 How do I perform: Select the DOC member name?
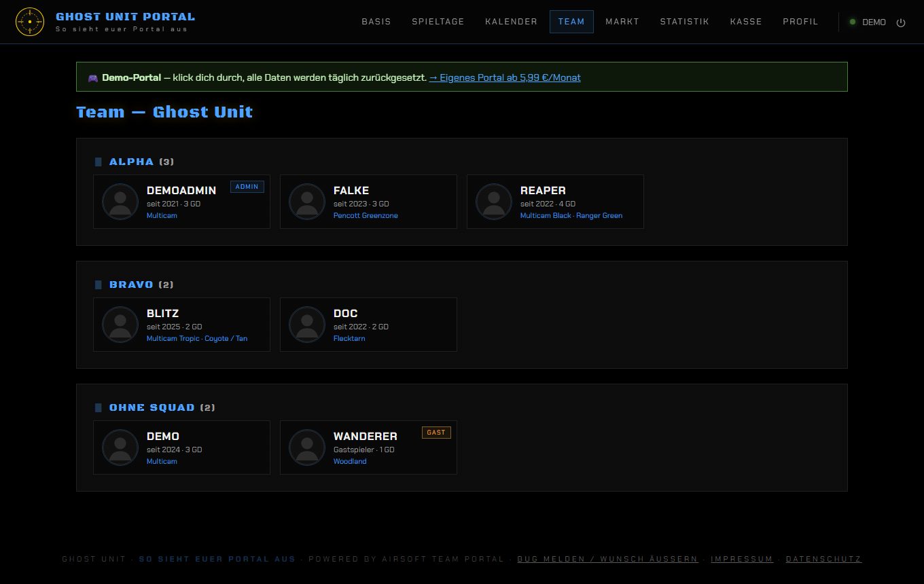pos(346,314)
